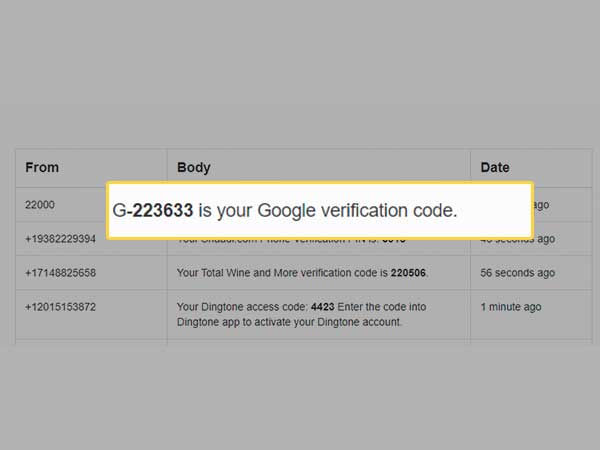Click the Date column header
Viewport: 600px width, 450px height.
point(495,168)
